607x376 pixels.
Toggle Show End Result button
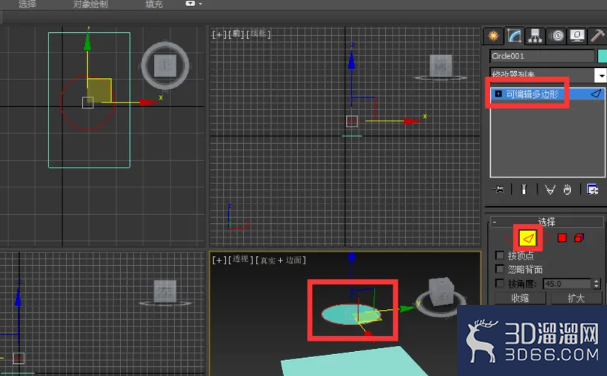click(x=524, y=189)
